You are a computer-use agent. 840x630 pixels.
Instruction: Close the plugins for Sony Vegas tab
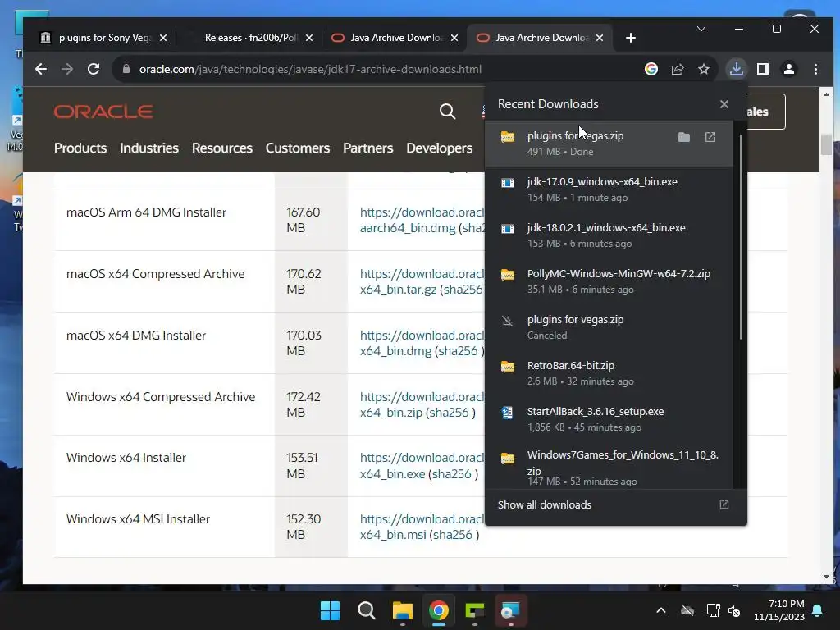pos(163,38)
